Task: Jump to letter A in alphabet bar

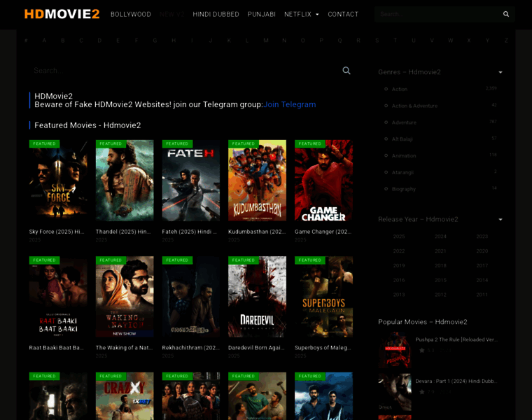Action: [x=44, y=41]
